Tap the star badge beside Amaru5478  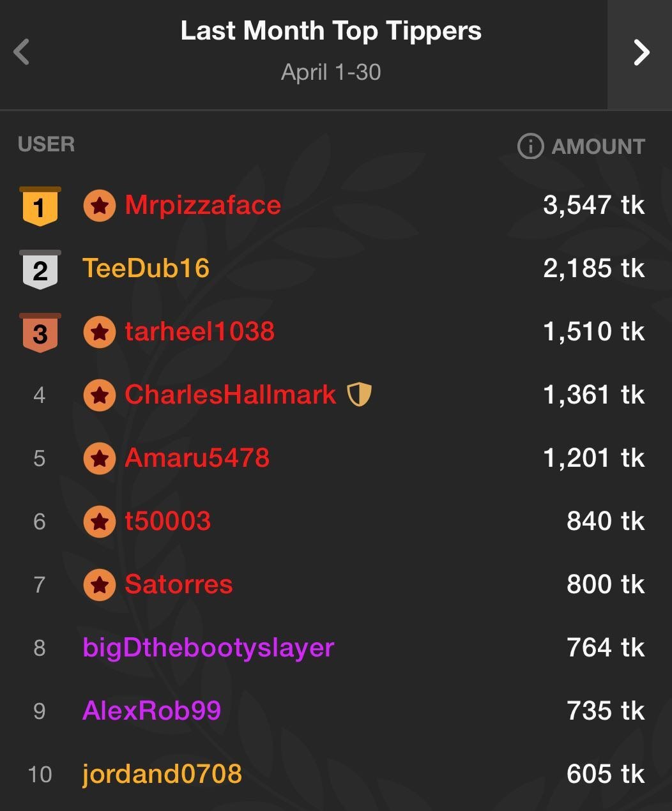coord(100,459)
